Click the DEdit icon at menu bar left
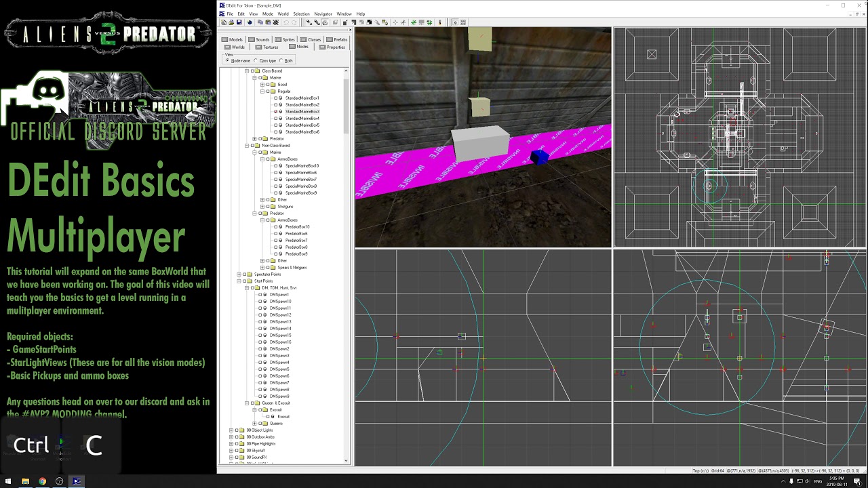This screenshot has height=488, width=868. (222, 14)
